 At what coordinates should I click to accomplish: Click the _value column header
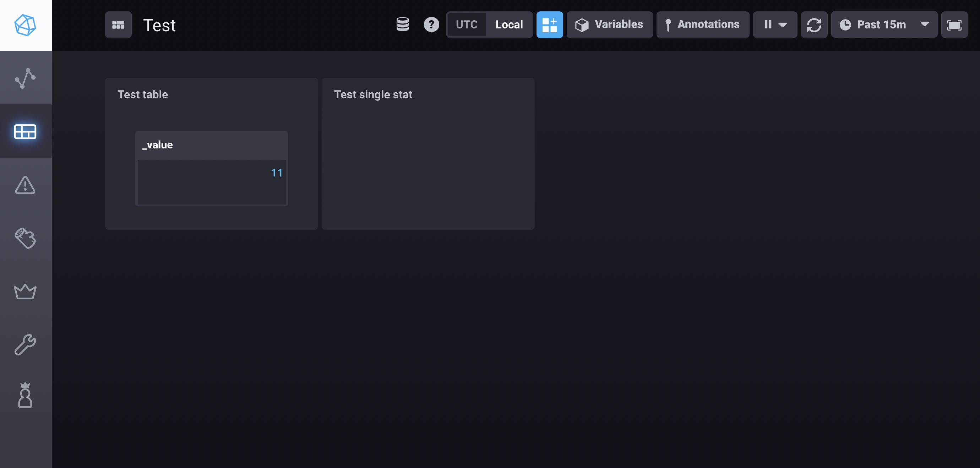[158, 145]
